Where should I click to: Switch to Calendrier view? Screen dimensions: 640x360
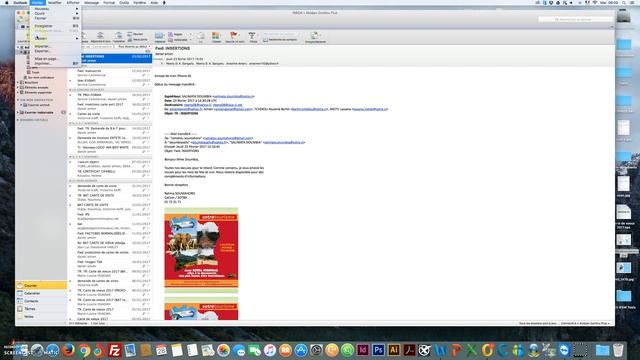coord(41,293)
